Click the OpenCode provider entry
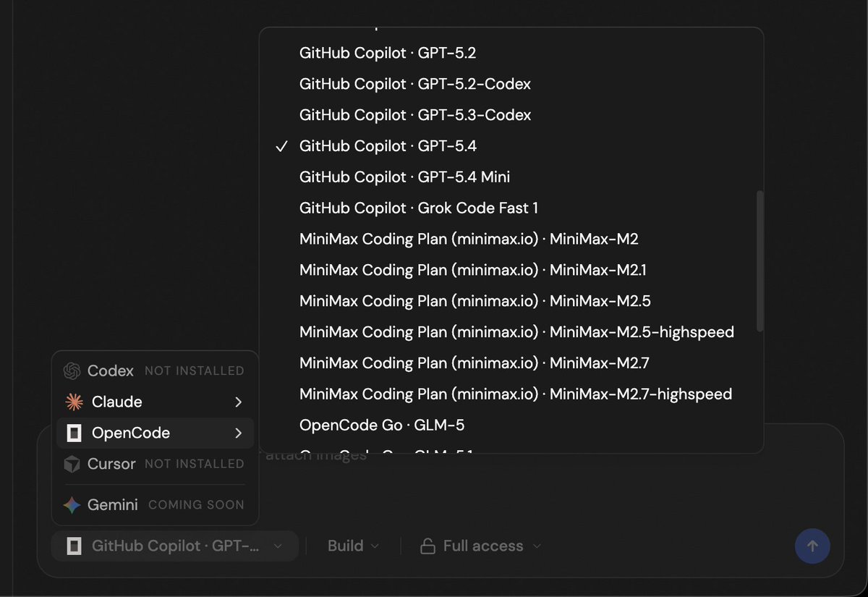868x597 pixels. point(155,433)
